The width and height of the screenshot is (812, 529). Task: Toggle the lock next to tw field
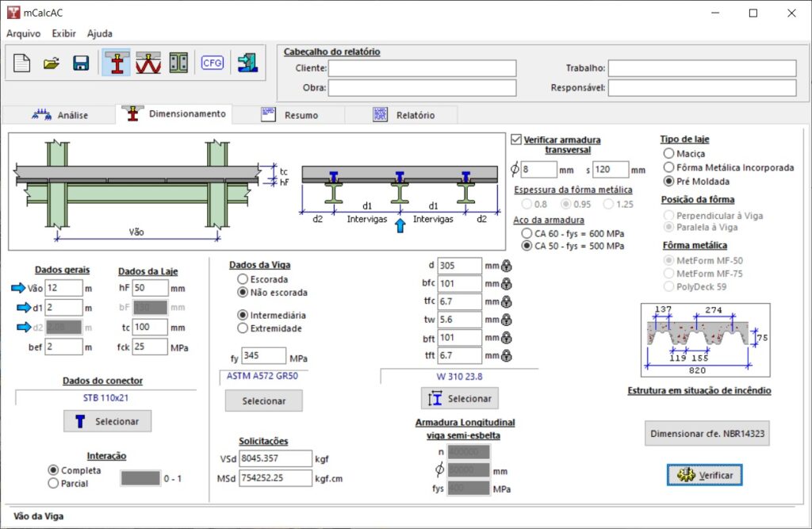(507, 320)
